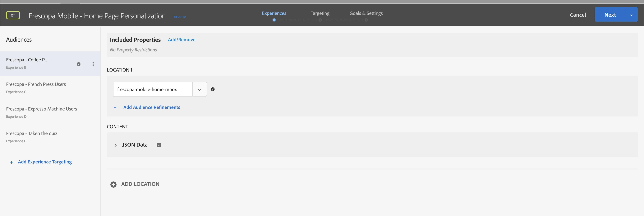Open the Next button split dropdown arrow
Screen dimensions: 644x216
[x=631, y=15]
